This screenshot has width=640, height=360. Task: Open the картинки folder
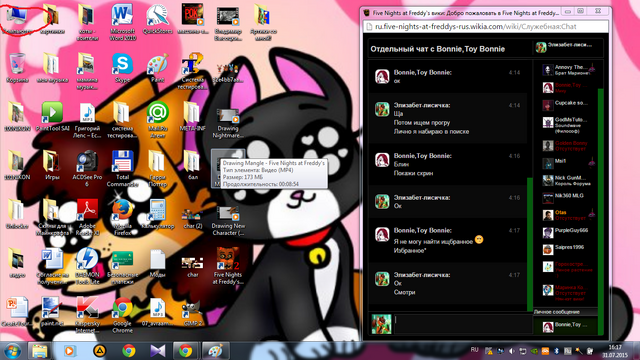[x=52, y=19]
